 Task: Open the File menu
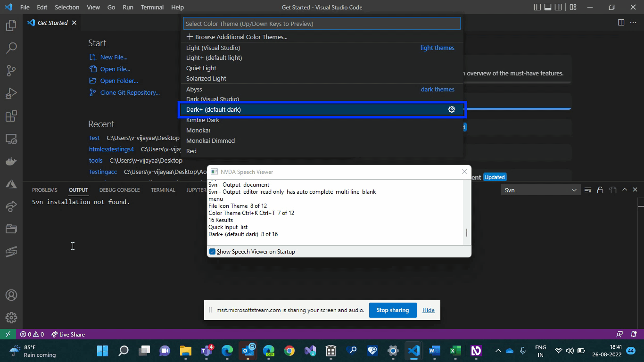coord(25,7)
